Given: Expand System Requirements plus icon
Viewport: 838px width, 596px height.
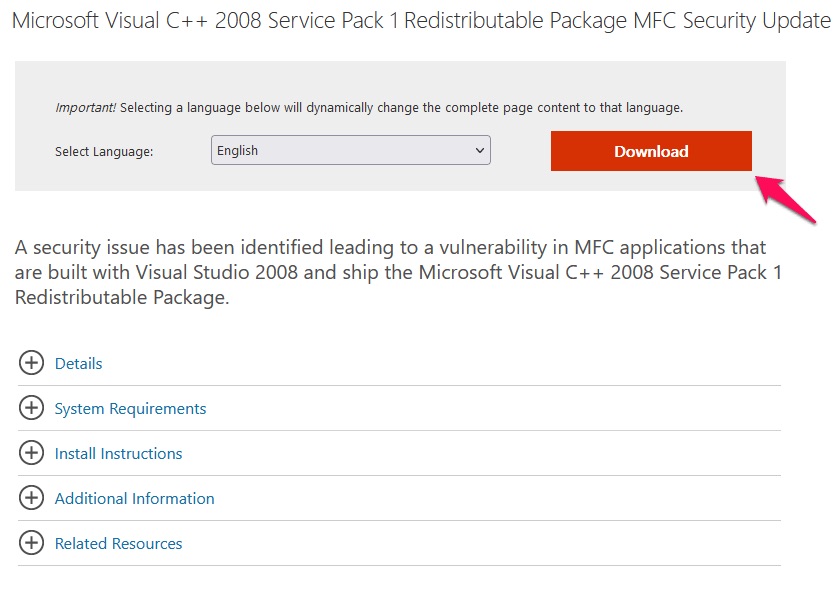Looking at the screenshot, I should [x=32, y=408].
